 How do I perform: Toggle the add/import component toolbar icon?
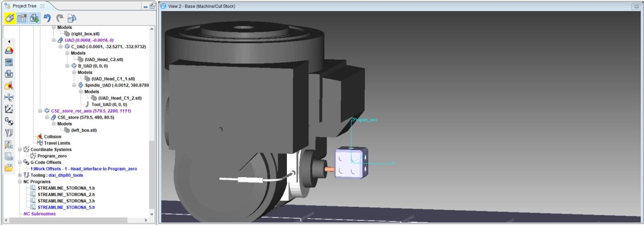34,18
